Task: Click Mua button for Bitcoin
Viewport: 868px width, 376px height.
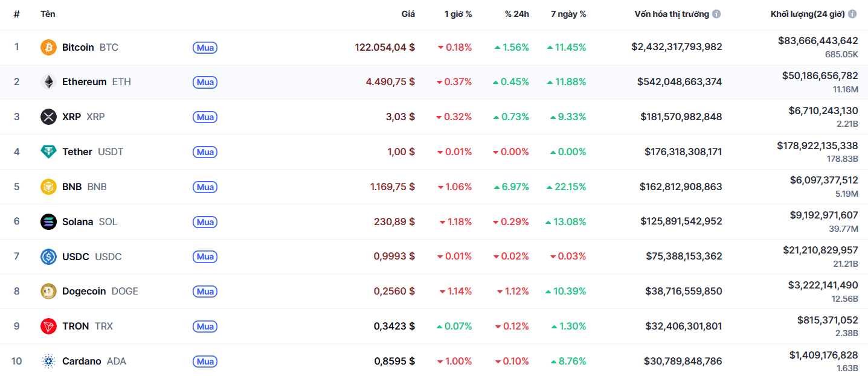Action: [x=205, y=48]
